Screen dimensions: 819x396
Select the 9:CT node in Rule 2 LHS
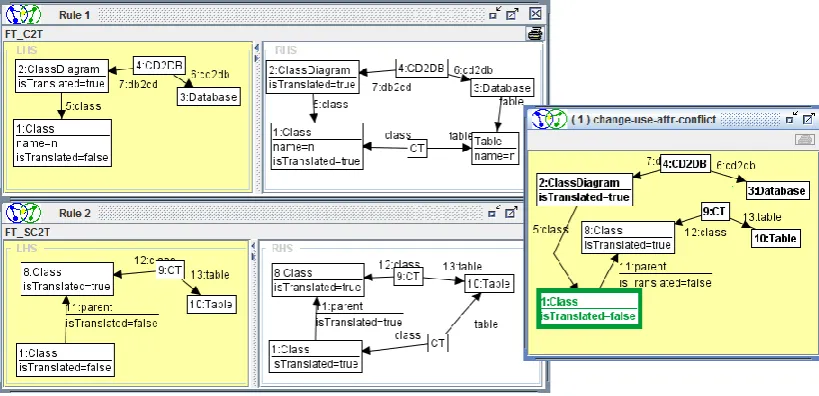click(170, 270)
